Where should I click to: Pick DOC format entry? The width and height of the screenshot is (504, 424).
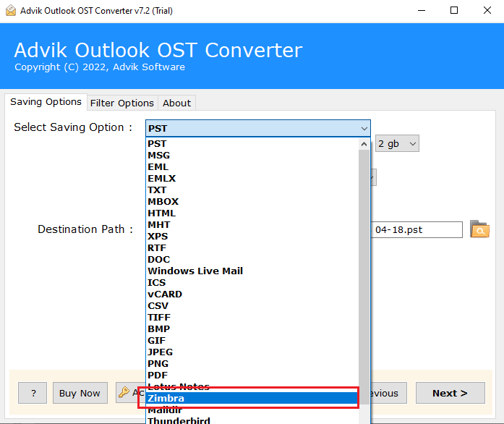tap(252, 259)
